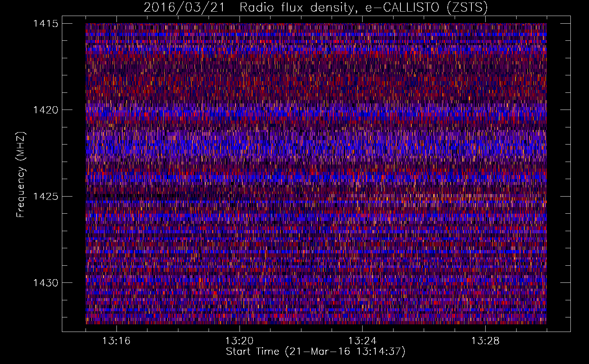Click the 13:20 time axis label
This screenshot has width=589, height=364.
click(x=240, y=341)
